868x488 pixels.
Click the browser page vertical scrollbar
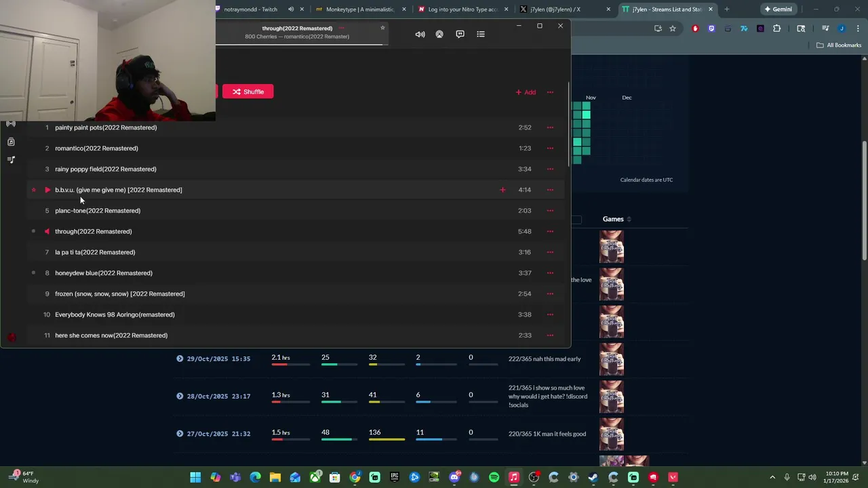coord(865,201)
